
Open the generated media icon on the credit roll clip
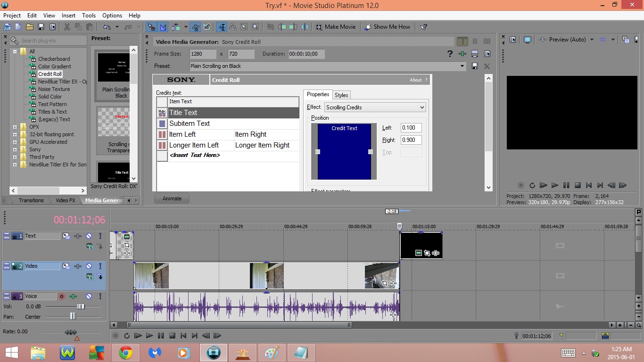(418, 253)
